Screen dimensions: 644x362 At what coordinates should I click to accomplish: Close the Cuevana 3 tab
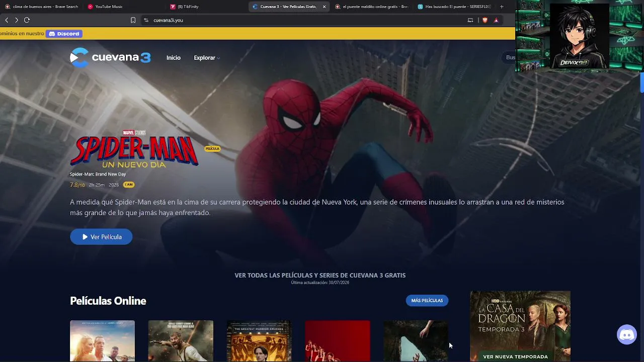[324, 7]
